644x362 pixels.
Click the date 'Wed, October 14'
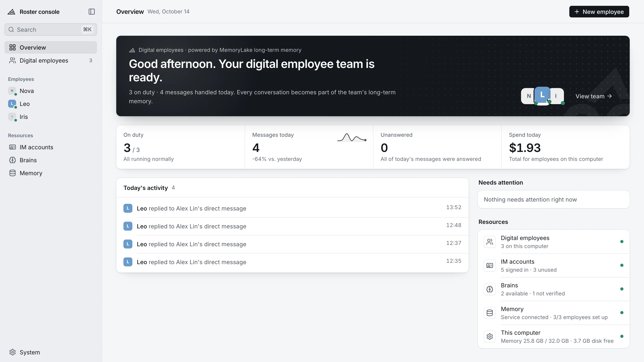168,12
